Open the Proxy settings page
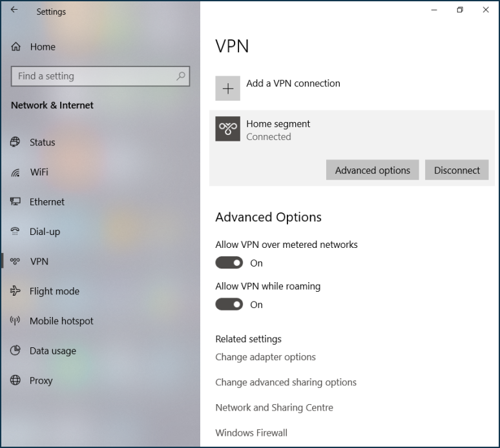The image size is (500, 448). pyautogui.click(x=41, y=380)
